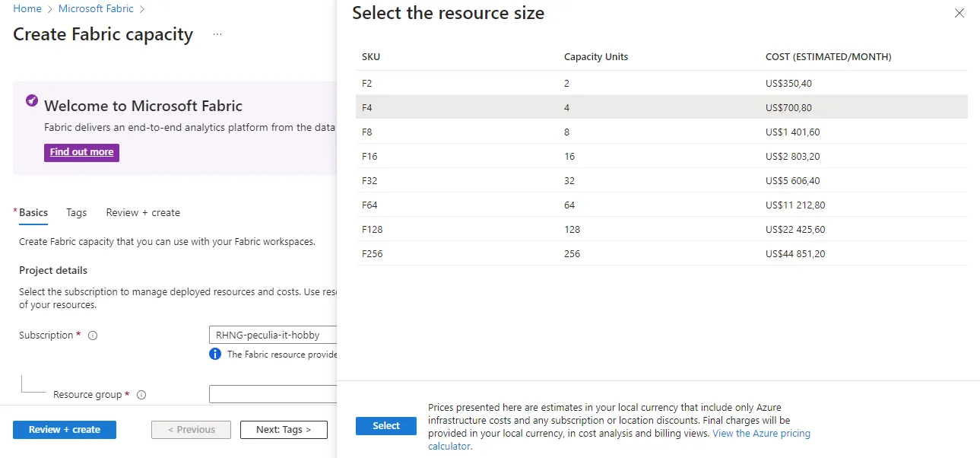Click the US$44 851,20 cost cell
Screen dimensions: 980x458
point(795,254)
